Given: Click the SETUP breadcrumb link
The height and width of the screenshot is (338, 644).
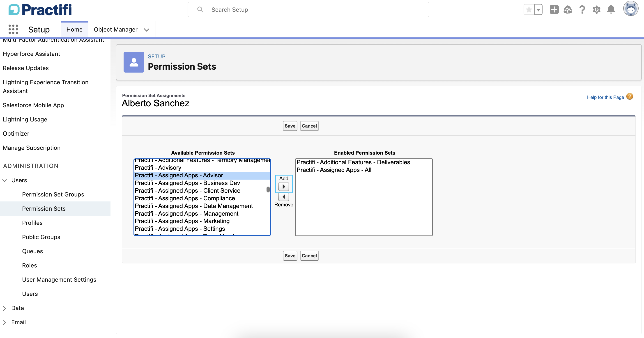Looking at the screenshot, I should pos(156,57).
